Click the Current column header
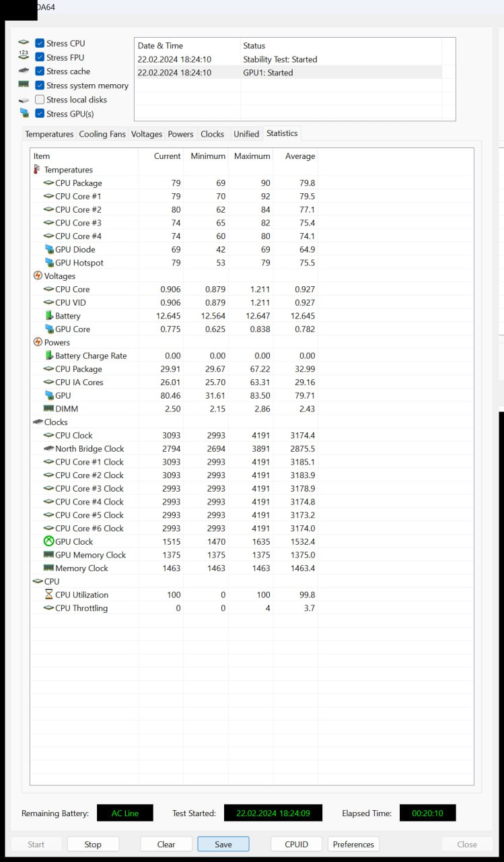 (x=161, y=156)
